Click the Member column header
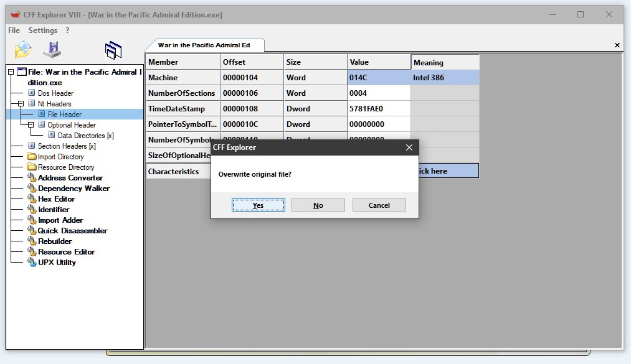The height and width of the screenshot is (364, 631). pyautogui.click(x=183, y=62)
